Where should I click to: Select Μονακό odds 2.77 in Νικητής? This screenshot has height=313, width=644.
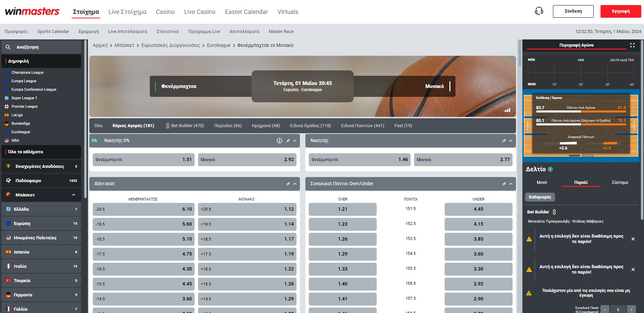[x=463, y=160]
